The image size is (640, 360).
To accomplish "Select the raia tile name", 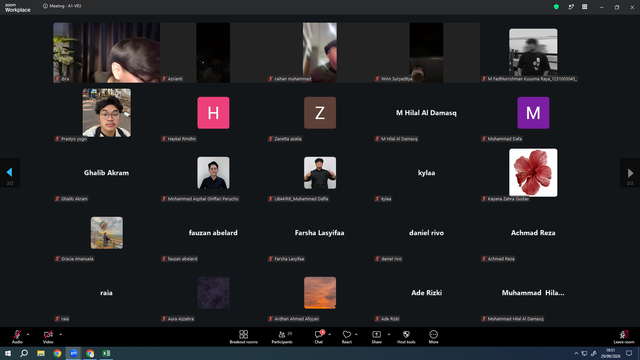I will (106, 293).
